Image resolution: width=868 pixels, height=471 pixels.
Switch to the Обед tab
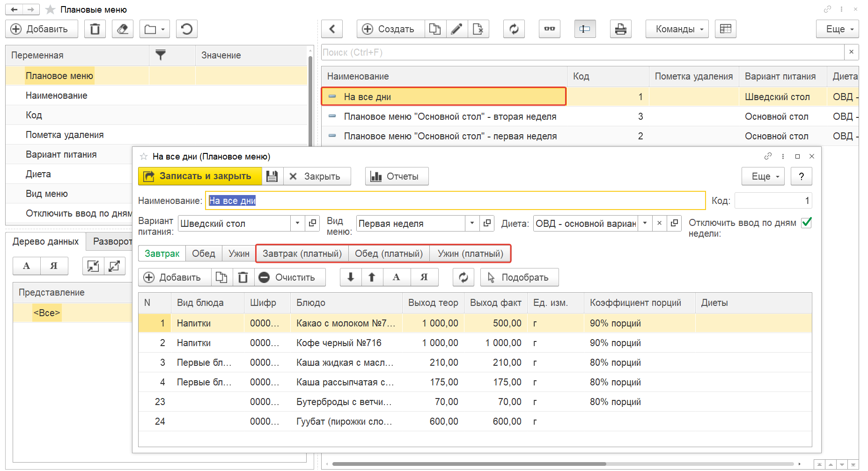[x=203, y=254]
